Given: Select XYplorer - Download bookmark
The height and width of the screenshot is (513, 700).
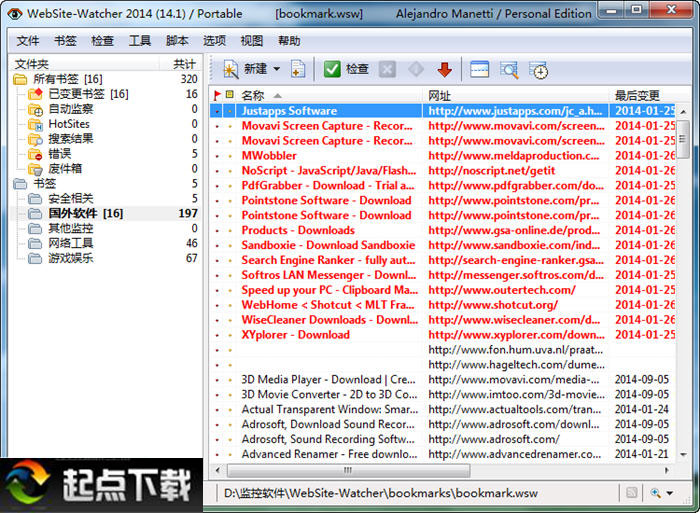Looking at the screenshot, I should click(295, 335).
